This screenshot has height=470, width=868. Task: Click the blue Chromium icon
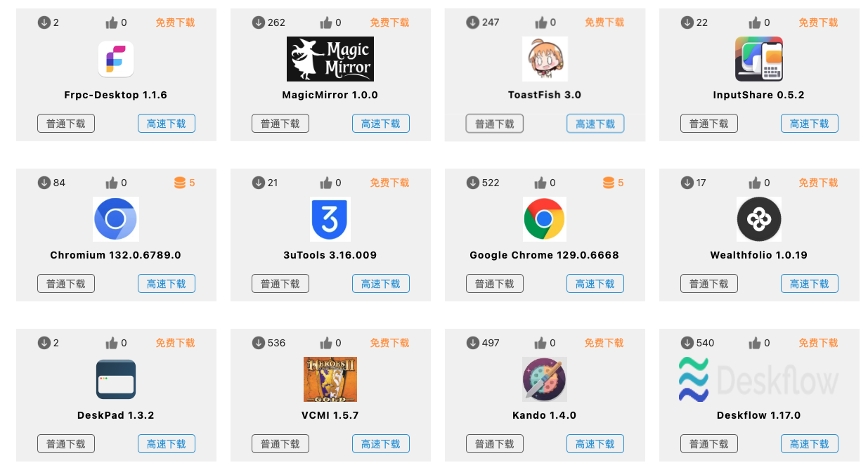pyautogui.click(x=116, y=219)
